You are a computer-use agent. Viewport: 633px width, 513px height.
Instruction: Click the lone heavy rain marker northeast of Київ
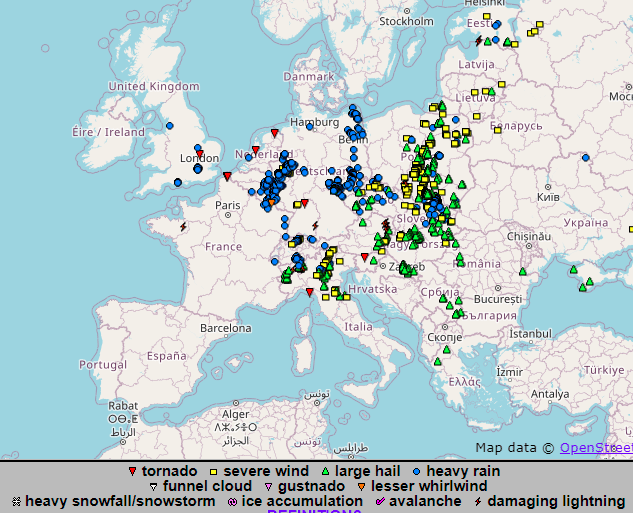[x=586, y=158]
